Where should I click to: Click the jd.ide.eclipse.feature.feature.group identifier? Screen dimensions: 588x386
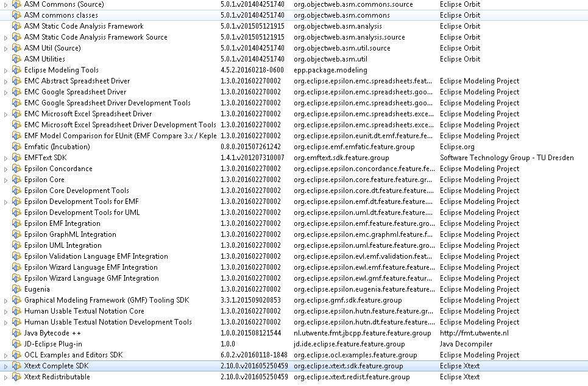349,344
